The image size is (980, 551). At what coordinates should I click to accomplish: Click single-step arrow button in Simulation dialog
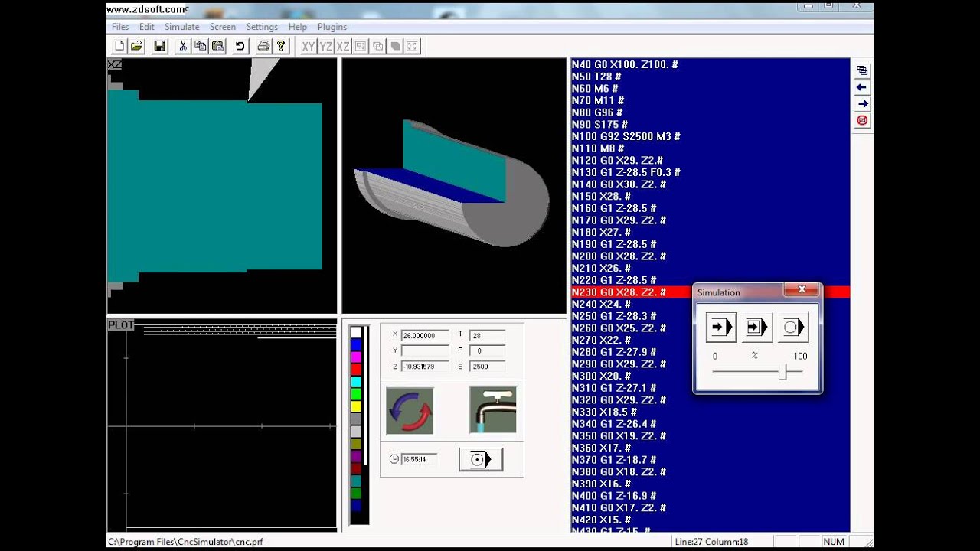[x=720, y=328]
